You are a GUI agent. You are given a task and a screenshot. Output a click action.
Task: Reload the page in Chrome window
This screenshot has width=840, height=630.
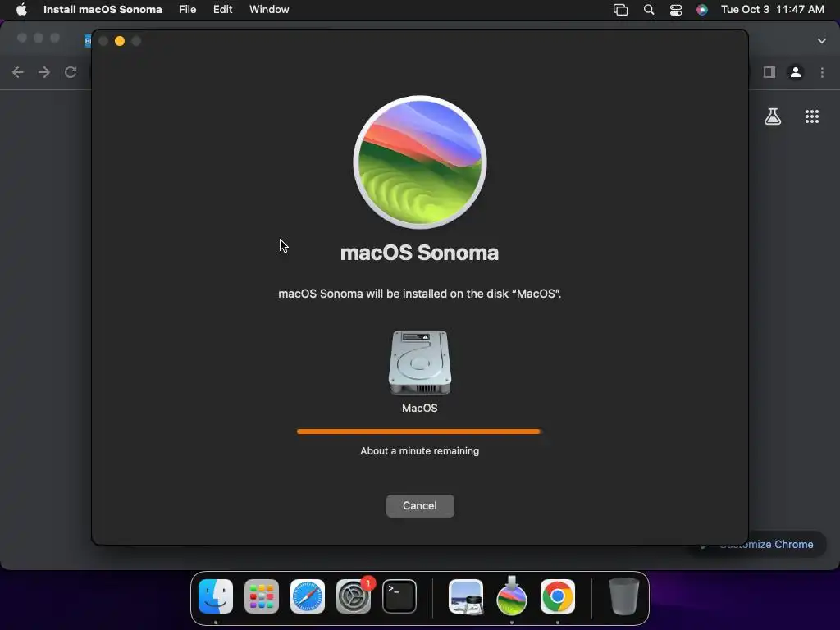tap(71, 72)
